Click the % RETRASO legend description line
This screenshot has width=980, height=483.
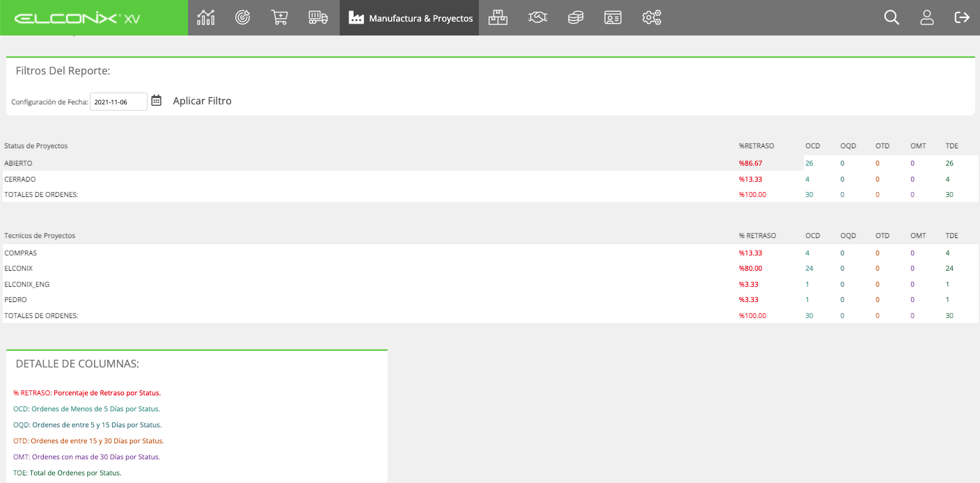pyautogui.click(x=87, y=393)
